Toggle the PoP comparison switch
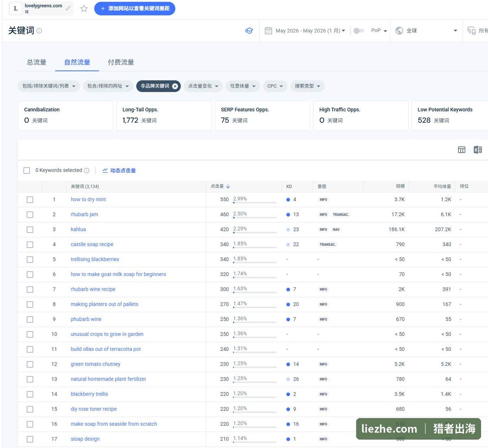This screenshot has height=448, width=488. point(359,30)
